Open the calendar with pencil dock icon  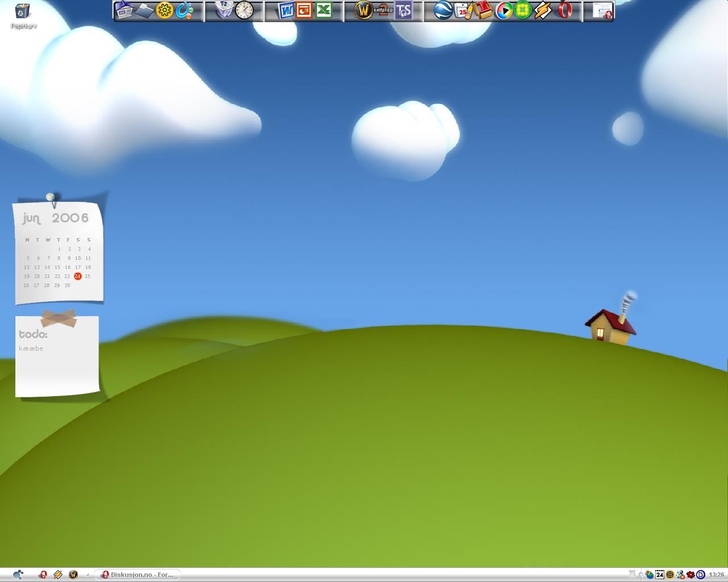pyautogui.click(x=464, y=10)
